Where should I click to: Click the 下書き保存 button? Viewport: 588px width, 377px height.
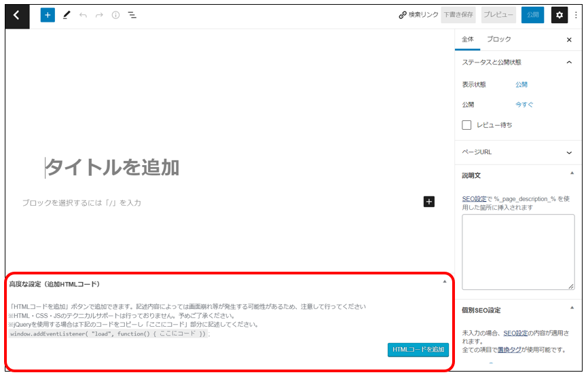point(458,15)
